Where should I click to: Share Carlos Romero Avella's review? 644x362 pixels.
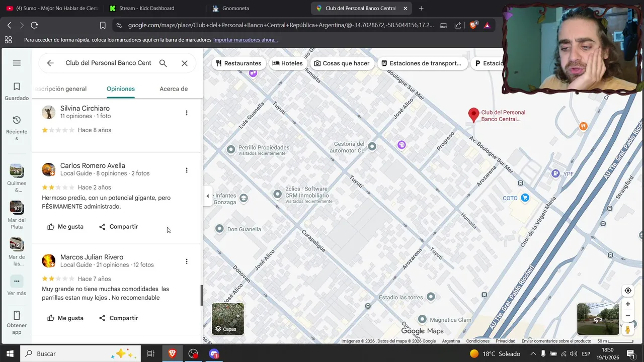click(x=118, y=227)
